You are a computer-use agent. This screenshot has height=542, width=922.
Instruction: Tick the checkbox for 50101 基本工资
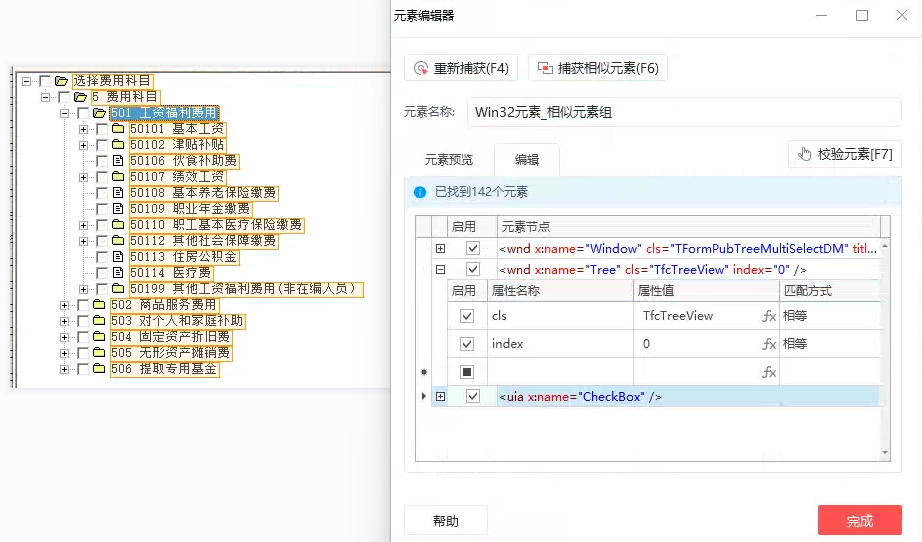tap(102, 129)
